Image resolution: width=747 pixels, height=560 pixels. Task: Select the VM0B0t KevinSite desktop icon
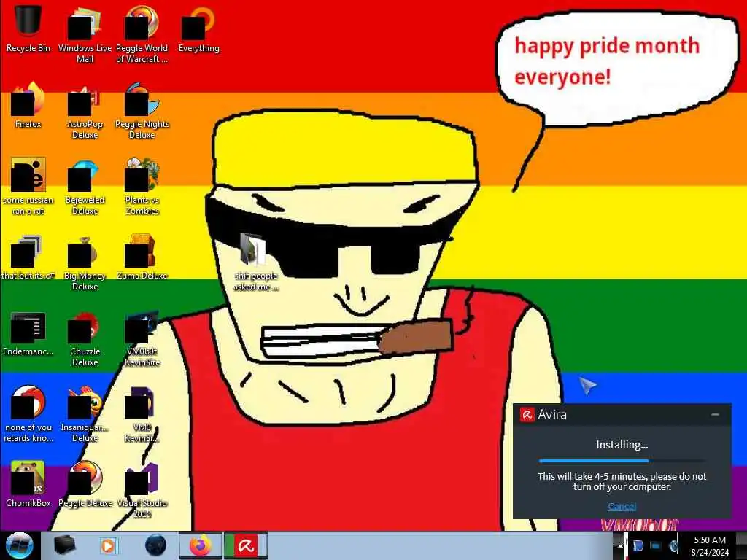pyautogui.click(x=142, y=337)
